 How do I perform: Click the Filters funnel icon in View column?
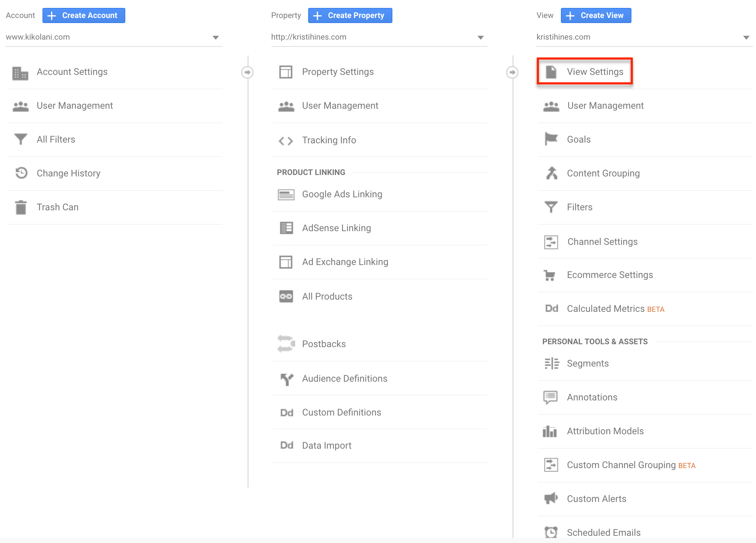[550, 207]
